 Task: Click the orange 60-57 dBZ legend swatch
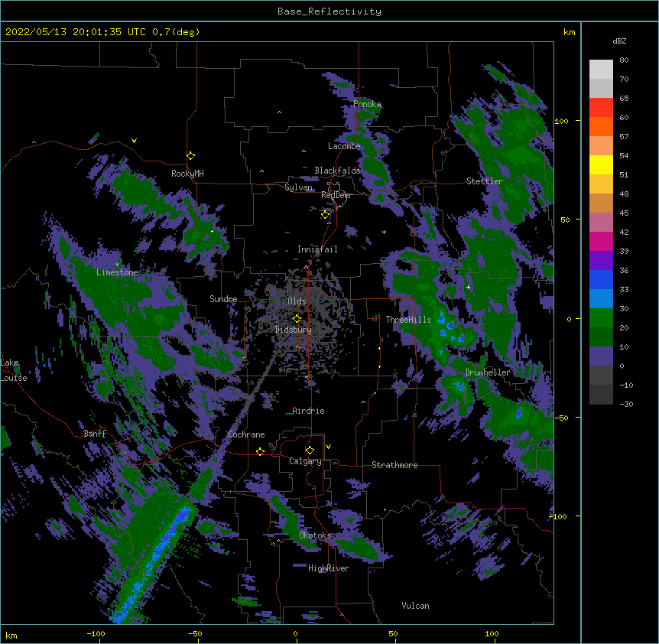(601, 126)
